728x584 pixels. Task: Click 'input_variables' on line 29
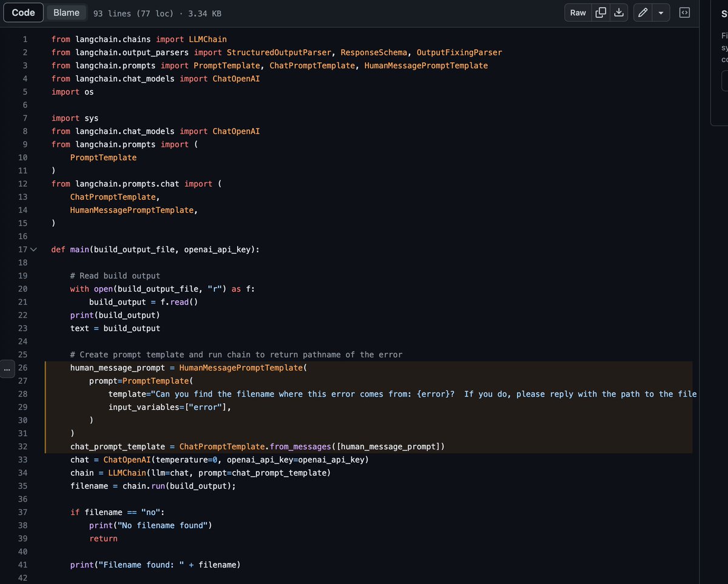point(144,407)
